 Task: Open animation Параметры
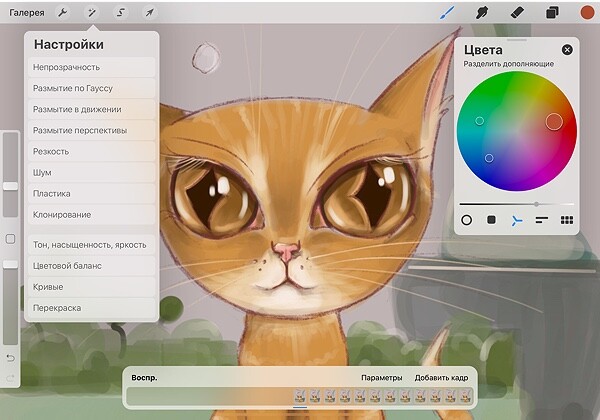(x=382, y=378)
